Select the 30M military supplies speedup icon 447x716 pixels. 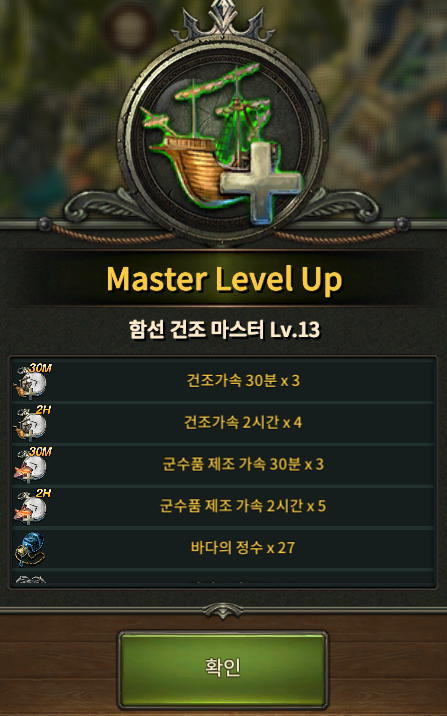pyautogui.click(x=32, y=465)
